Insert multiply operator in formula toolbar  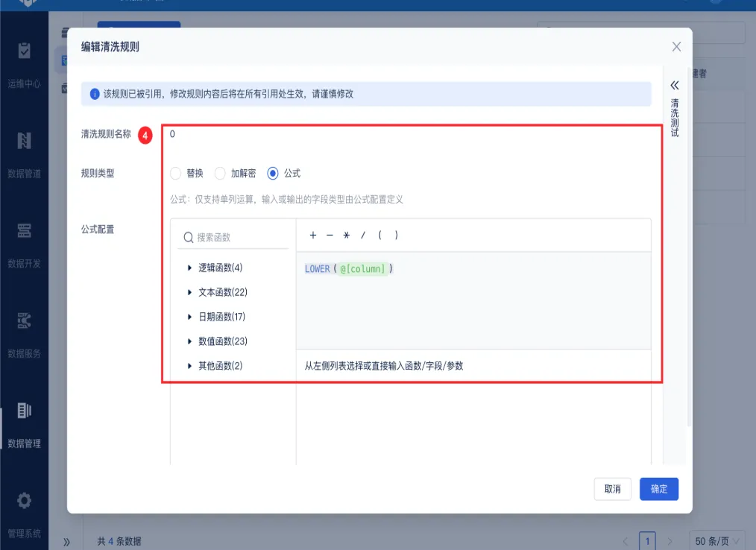[346, 236]
